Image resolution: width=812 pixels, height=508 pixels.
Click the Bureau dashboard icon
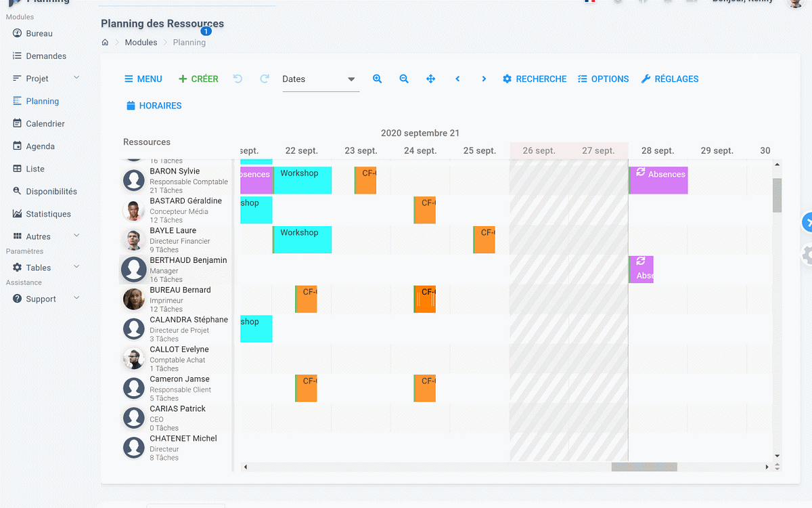[17, 33]
